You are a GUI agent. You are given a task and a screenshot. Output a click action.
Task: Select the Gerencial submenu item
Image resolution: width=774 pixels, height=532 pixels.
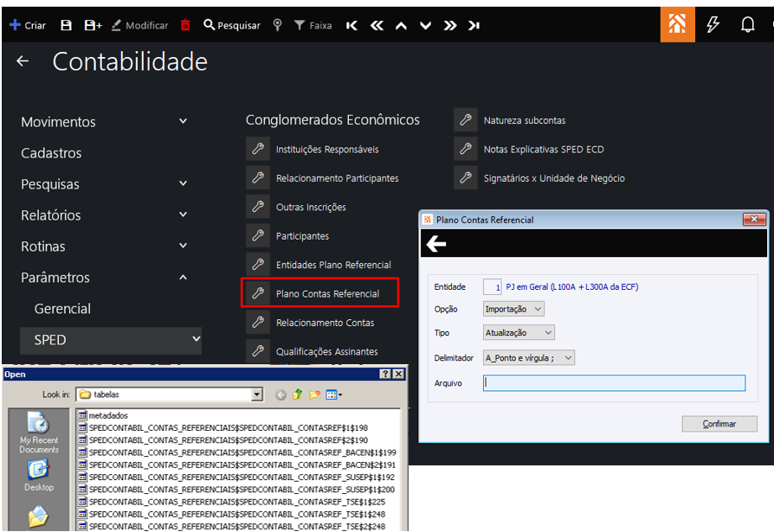(62, 309)
